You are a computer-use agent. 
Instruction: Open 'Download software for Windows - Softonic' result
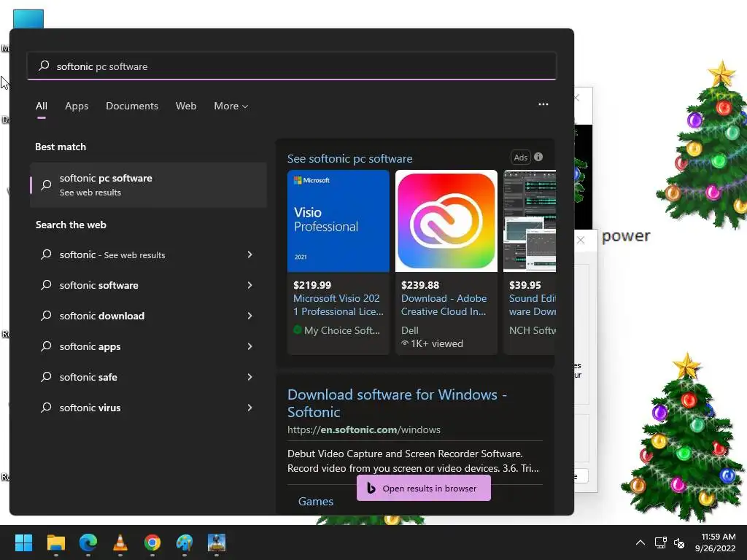point(397,402)
